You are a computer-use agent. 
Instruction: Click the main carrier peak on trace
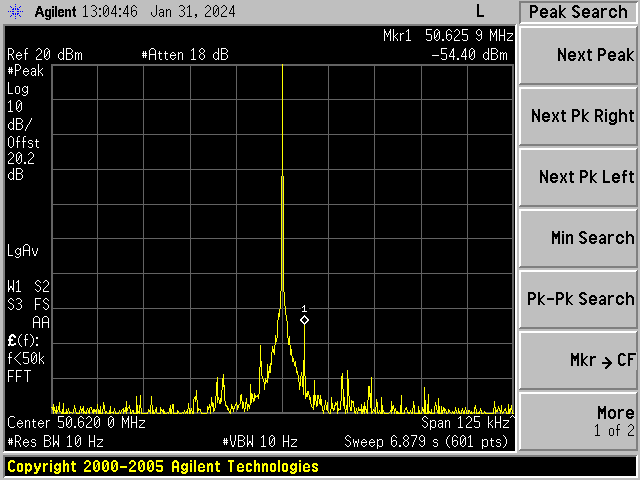pyautogui.click(x=282, y=67)
